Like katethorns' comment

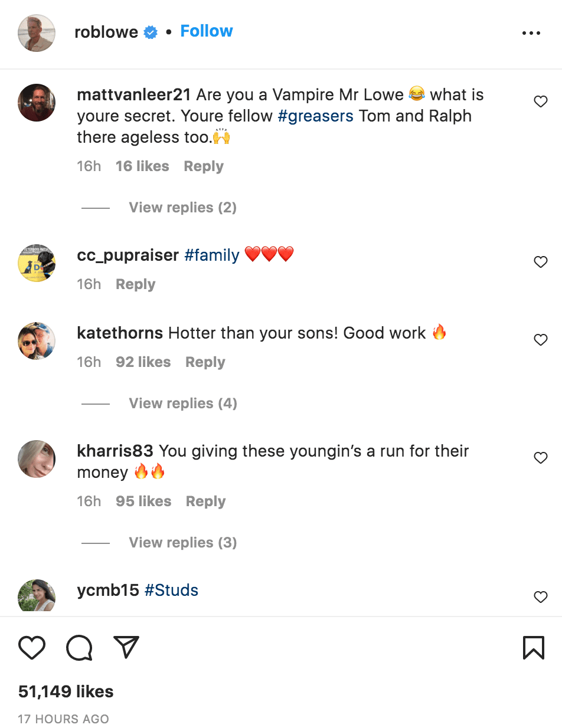[x=540, y=340]
